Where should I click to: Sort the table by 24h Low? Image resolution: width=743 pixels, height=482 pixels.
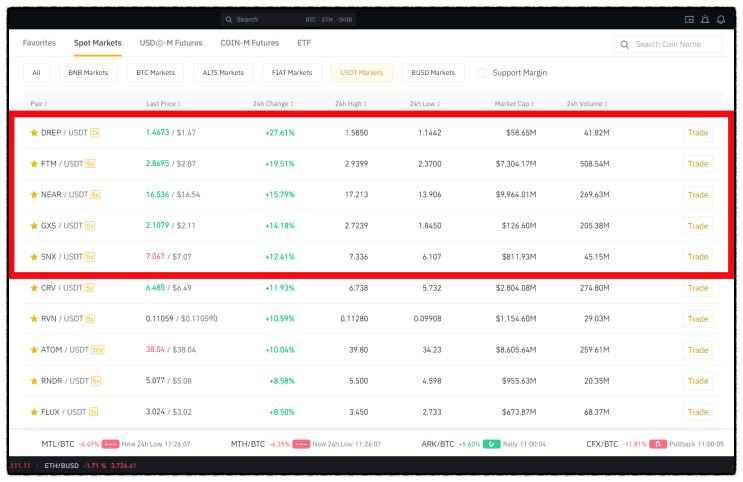pyautogui.click(x=425, y=104)
